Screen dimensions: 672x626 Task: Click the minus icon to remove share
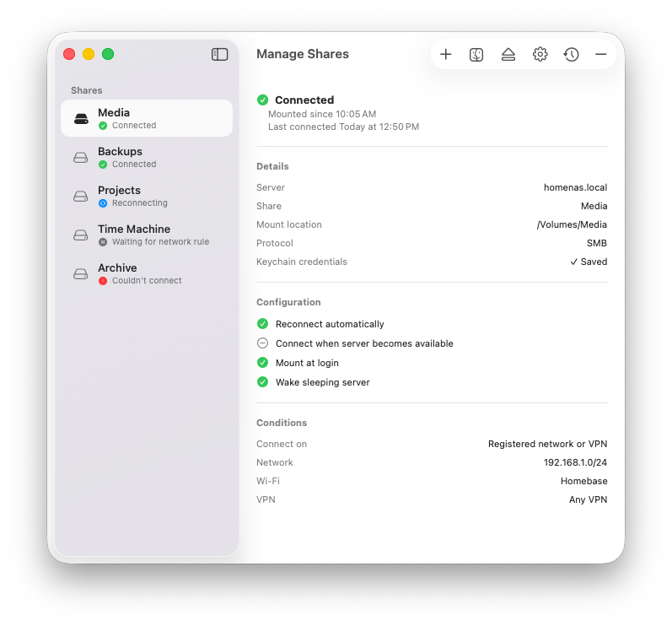(x=601, y=55)
